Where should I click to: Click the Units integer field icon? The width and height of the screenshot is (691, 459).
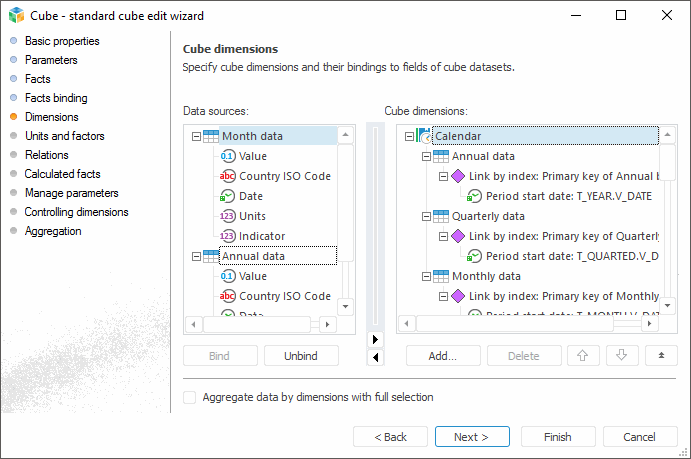click(228, 216)
